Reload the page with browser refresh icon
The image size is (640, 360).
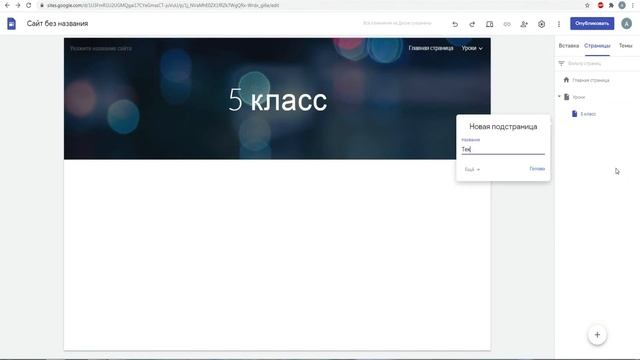point(29,5)
